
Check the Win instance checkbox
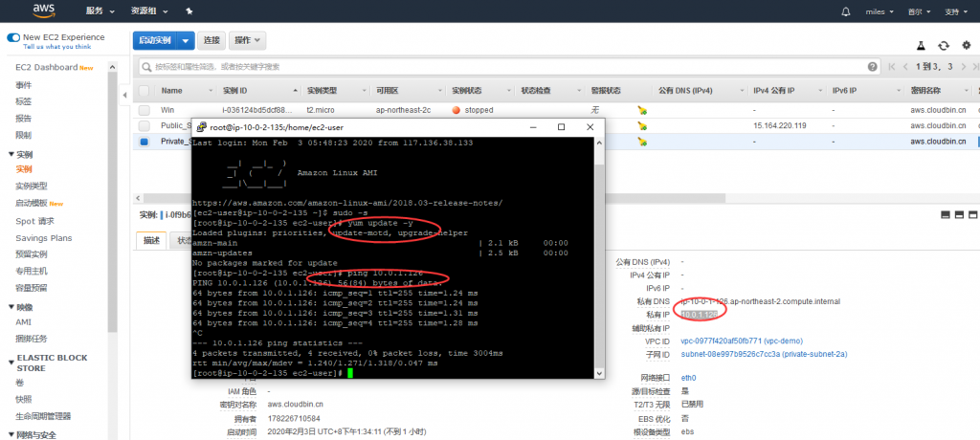click(144, 110)
